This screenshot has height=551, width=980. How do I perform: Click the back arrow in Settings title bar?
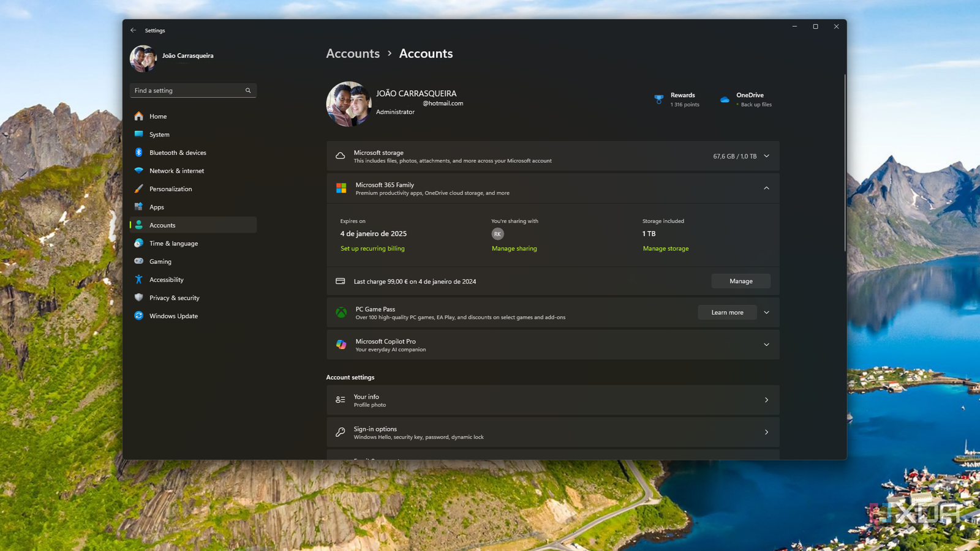point(134,30)
